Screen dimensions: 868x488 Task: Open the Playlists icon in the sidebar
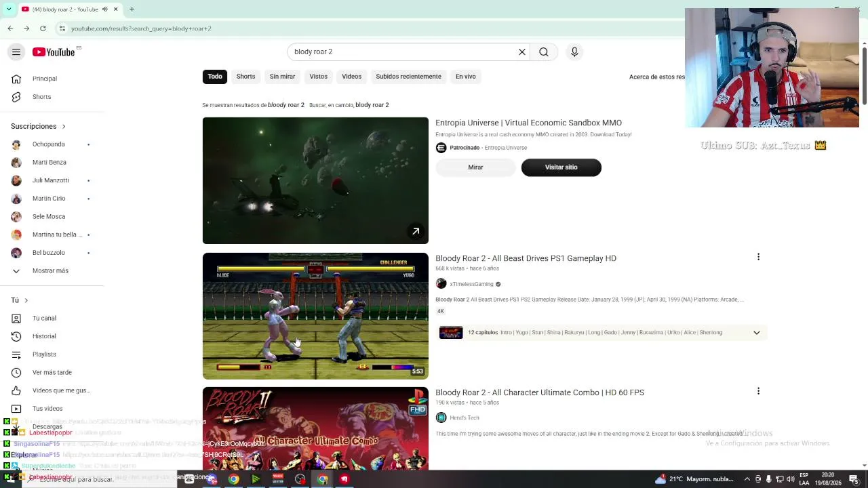click(x=16, y=354)
